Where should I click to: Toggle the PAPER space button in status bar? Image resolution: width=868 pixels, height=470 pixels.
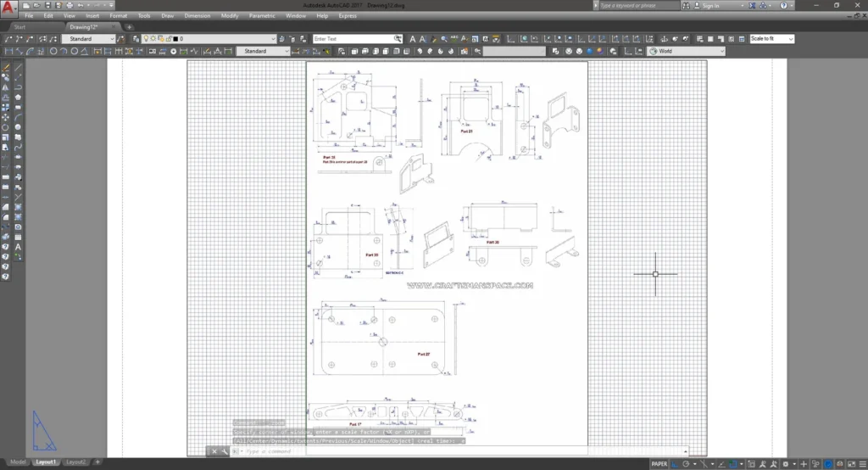coord(659,464)
